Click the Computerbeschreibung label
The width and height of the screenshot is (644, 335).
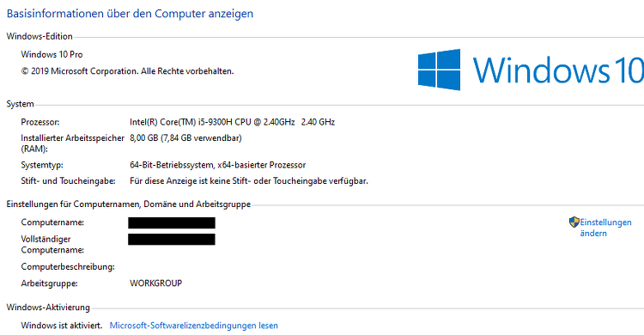point(68,267)
